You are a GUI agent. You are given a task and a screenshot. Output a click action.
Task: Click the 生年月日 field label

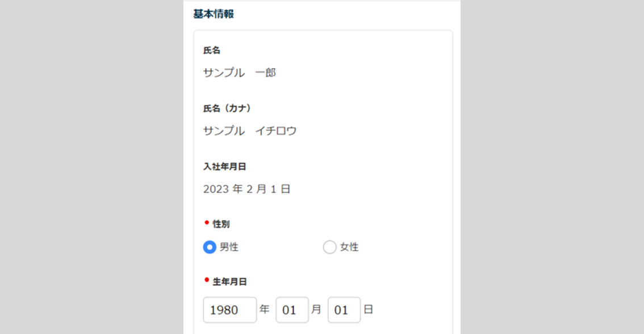tap(229, 281)
